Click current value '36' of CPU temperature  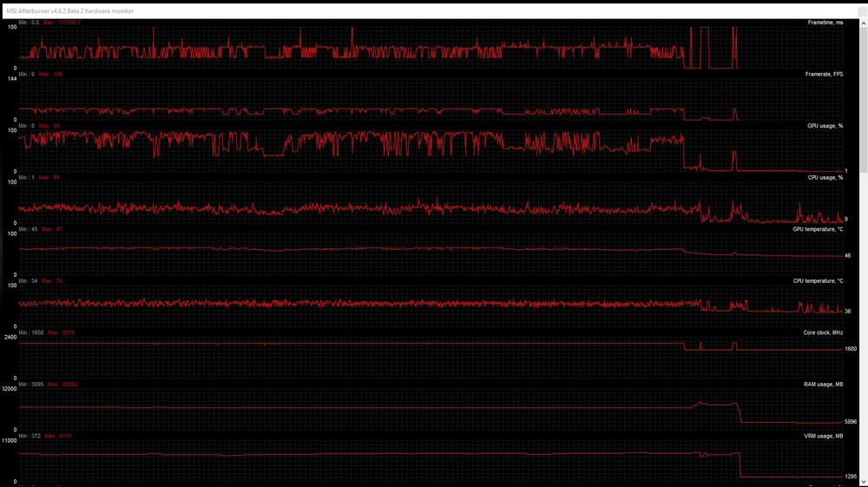click(847, 311)
